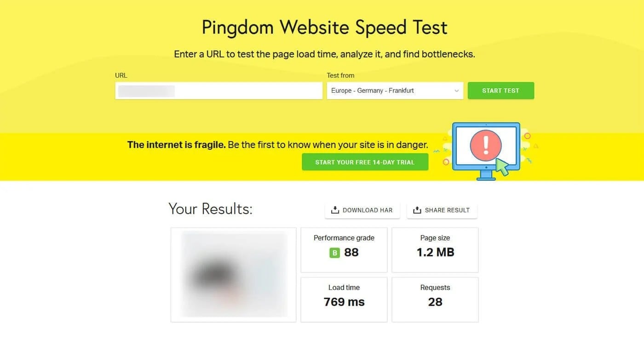Select the Requests 28 card
Screen dimensions: 644x340
point(435,300)
